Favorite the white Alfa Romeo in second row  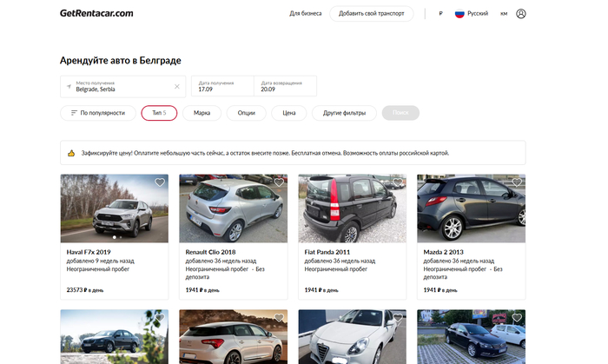(398, 318)
